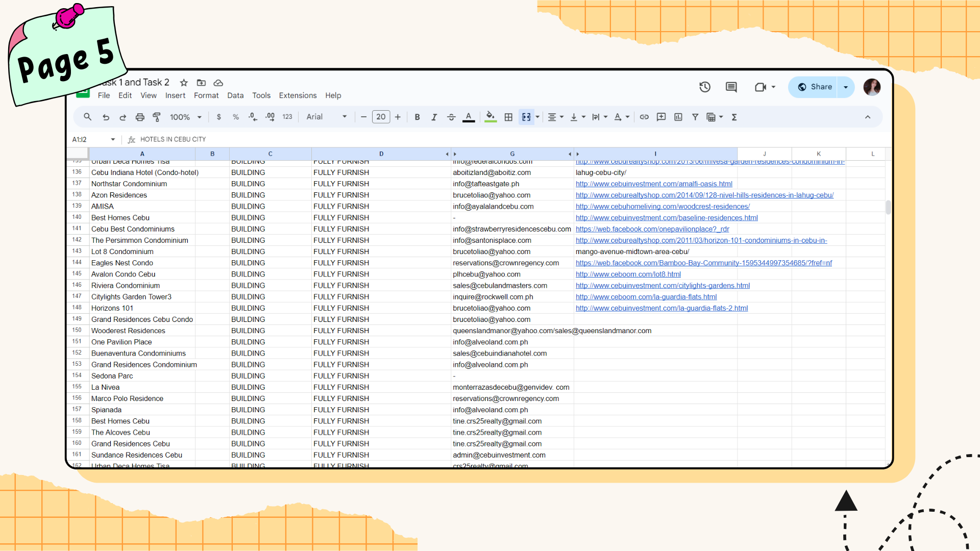Open the 100% zoom dropdown
This screenshot has width=980, height=551.
click(x=186, y=117)
